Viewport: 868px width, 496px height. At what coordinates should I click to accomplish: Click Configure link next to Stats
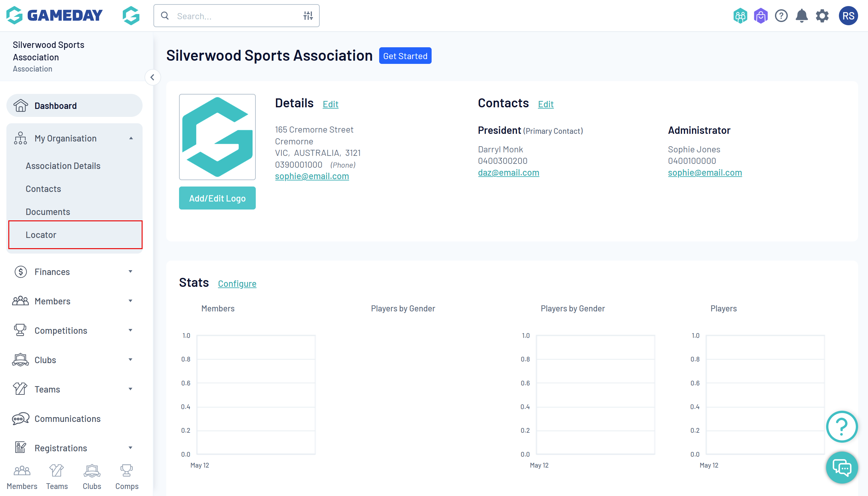point(237,283)
